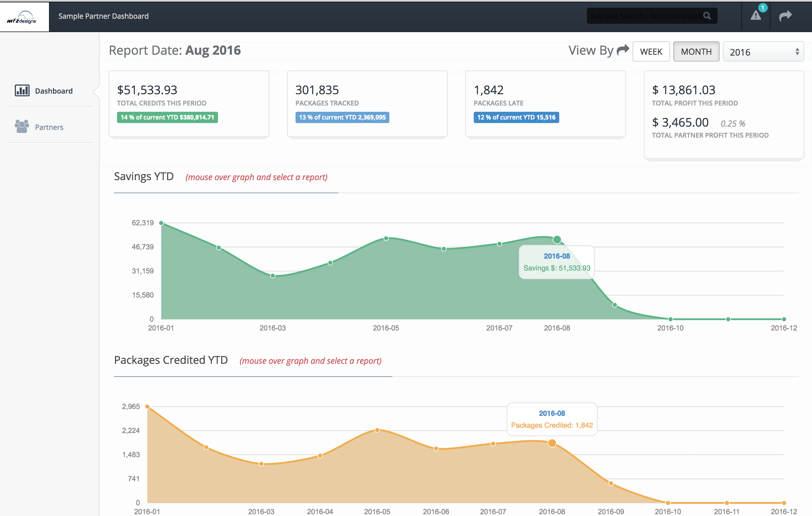Open the Partners menu item

(49, 127)
